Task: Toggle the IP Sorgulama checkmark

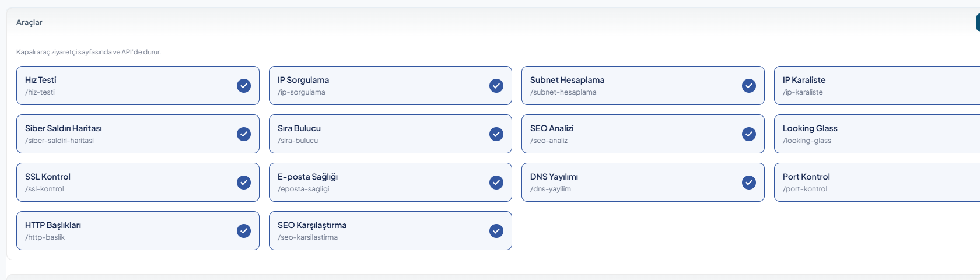Action: pyautogui.click(x=496, y=86)
